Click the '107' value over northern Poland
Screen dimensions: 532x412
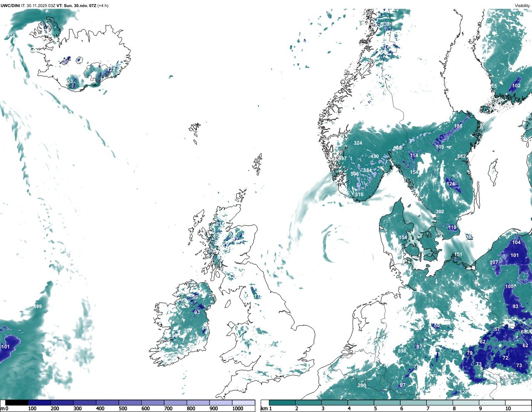494,263
